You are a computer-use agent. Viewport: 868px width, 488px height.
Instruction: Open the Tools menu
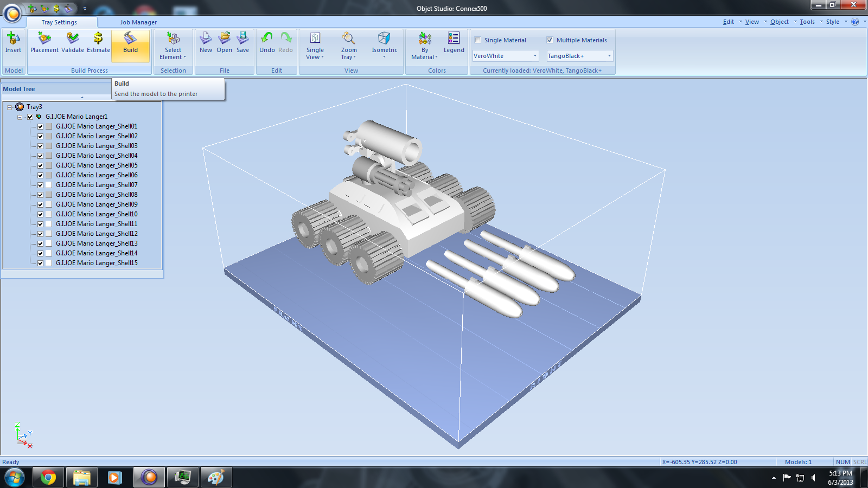point(807,22)
